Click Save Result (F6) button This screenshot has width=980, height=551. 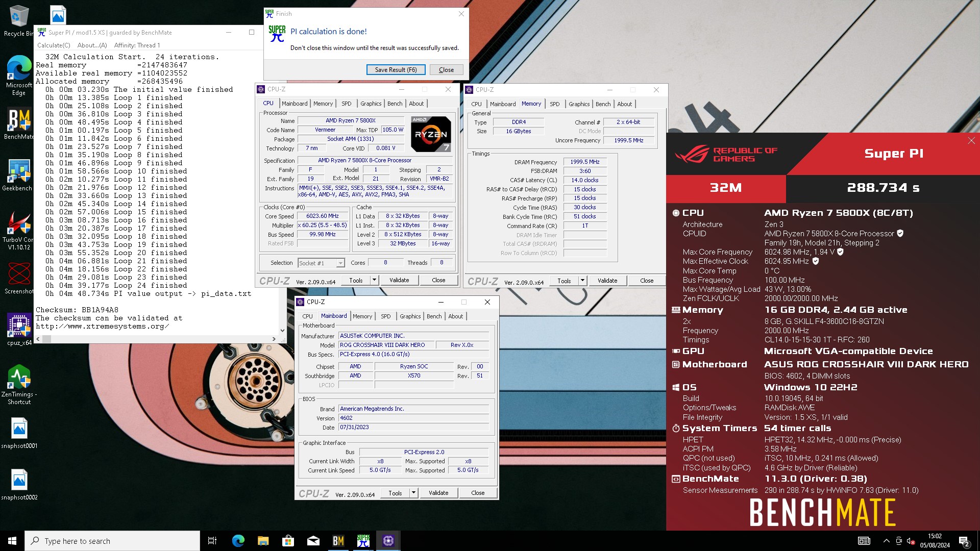coord(396,70)
